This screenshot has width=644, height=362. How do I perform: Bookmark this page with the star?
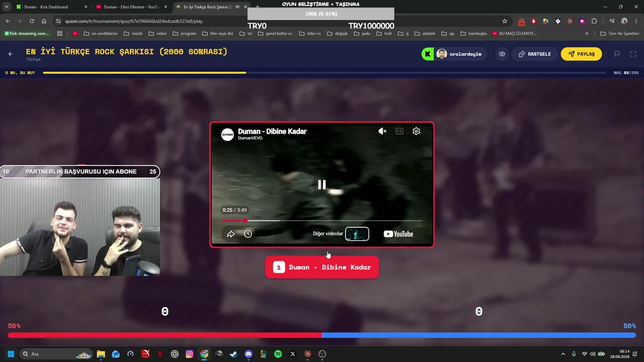click(505, 21)
